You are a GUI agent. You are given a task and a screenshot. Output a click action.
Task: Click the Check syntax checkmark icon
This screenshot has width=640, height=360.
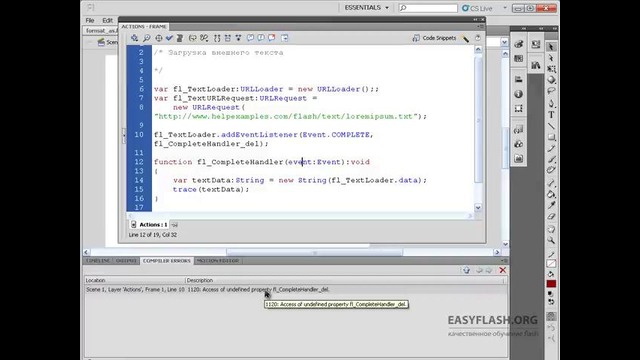[169, 38]
